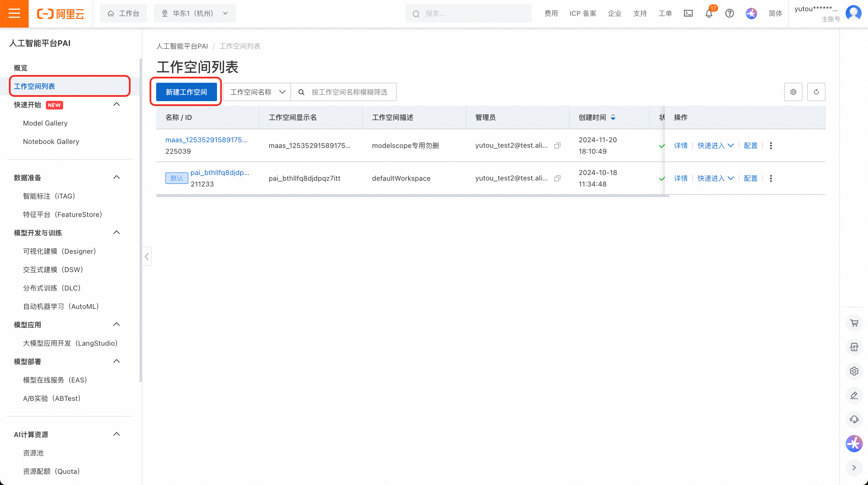Open Model Gallery in sidebar
Image resolution: width=868 pixels, height=485 pixels.
(x=45, y=123)
